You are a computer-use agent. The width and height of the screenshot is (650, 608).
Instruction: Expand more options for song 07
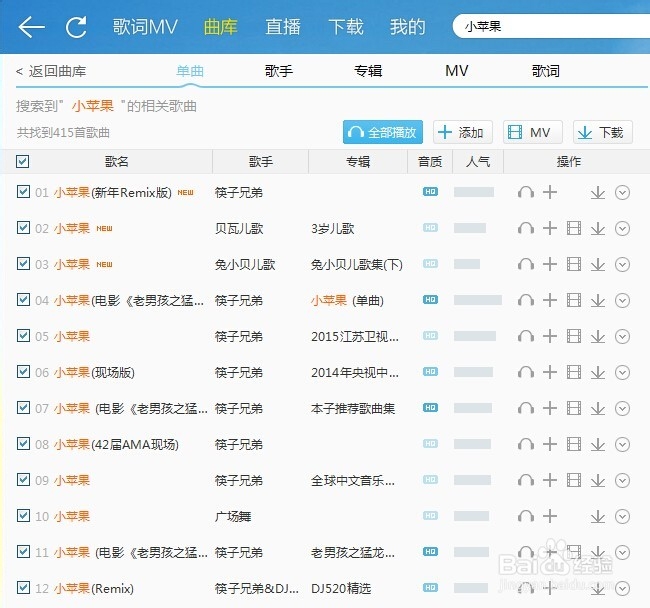pyautogui.click(x=622, y=409)
